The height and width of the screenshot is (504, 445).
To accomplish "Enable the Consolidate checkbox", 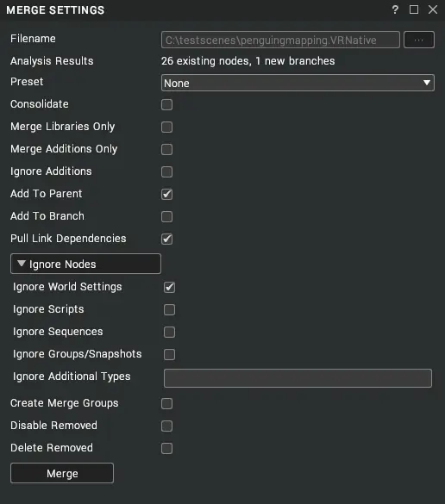I will [166, 104].
